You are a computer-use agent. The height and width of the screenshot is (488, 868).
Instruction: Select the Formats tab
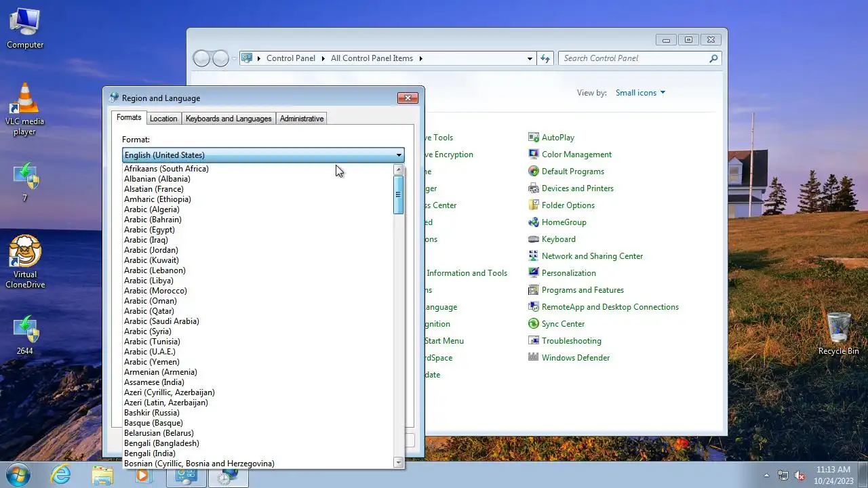129,118
